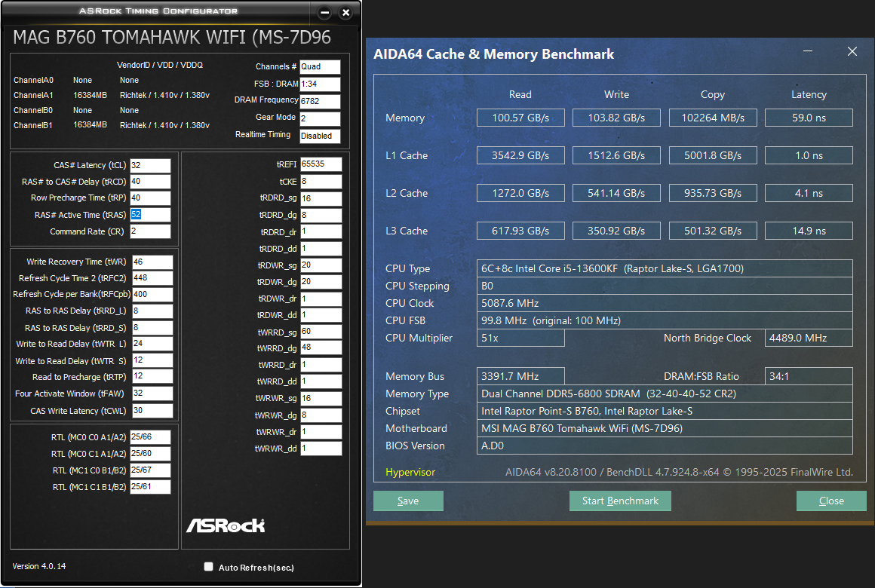
Task: Click the tWRRD_dg value field
Action: coord(321,348)
